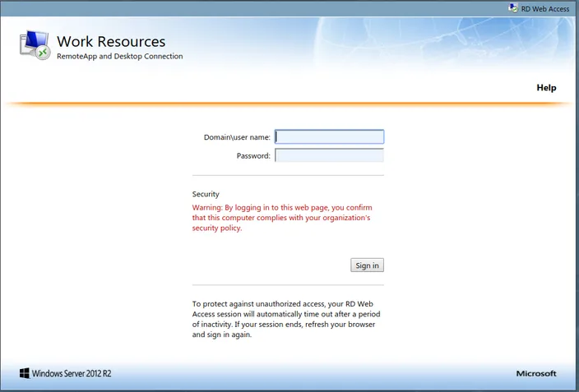The height and width of the screenshot is (392, 579).
Task: Select the Work Resources heading
Action: click(111, 41)
